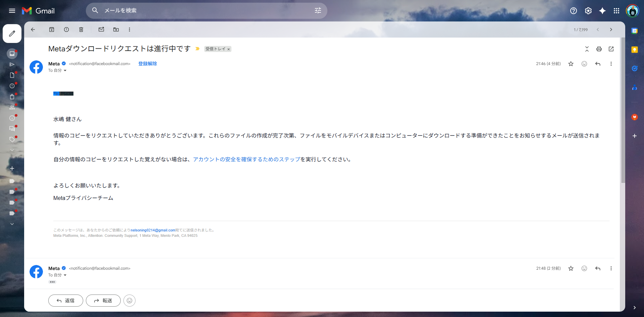Star the second Meta message at 21:48
Viewport: 644px width, 317px height.
tap(571, 268)
